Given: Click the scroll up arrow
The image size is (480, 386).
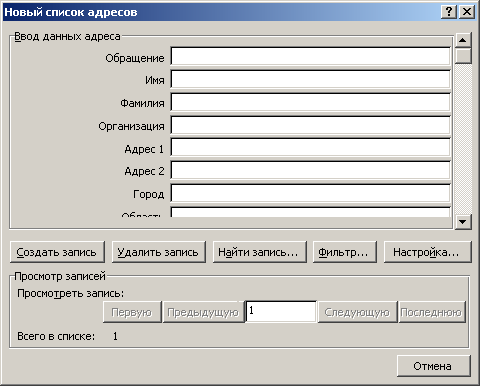Looking at the screenshot, I should coord(463,40).
